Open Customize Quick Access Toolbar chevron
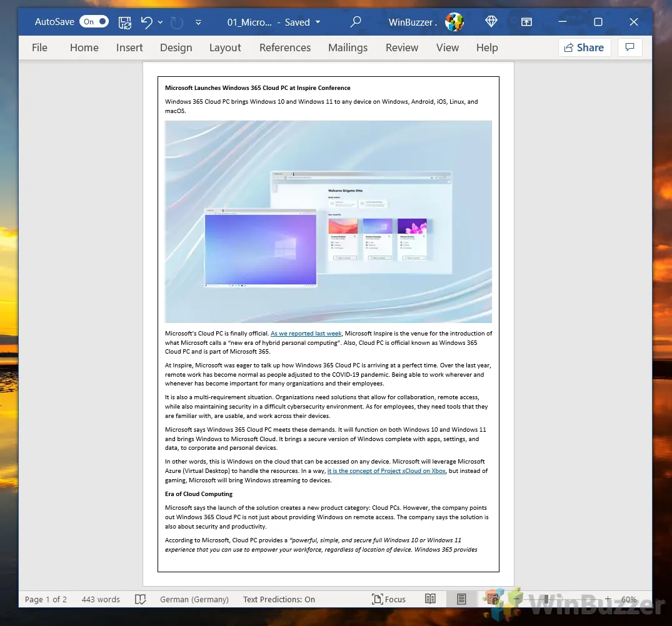672x626 pixels. point(198,22)
